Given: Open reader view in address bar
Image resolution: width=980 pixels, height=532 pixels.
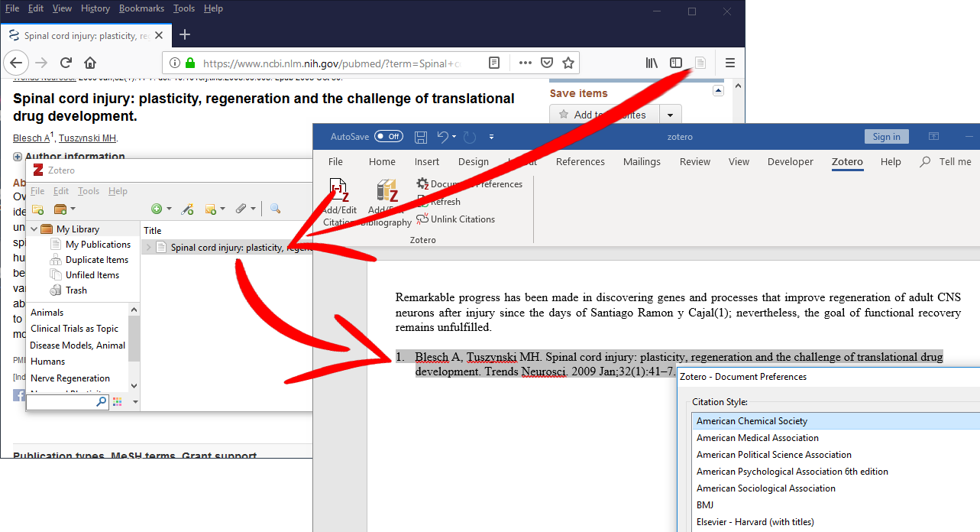Looking at the screenshot, I should tap(495, 63).
